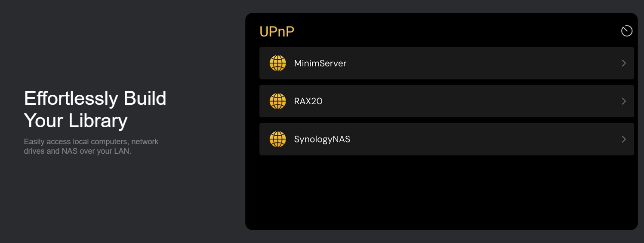Click the empty middle of the RAX20 row
The height and width of the screenshot is (243, 644).
click(x=473, y=101)
